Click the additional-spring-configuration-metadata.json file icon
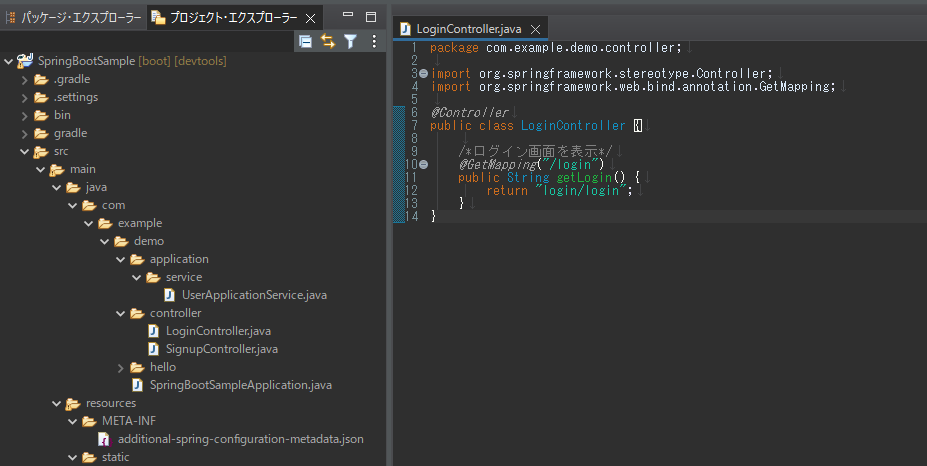927x466 pixels. point(105,439)
